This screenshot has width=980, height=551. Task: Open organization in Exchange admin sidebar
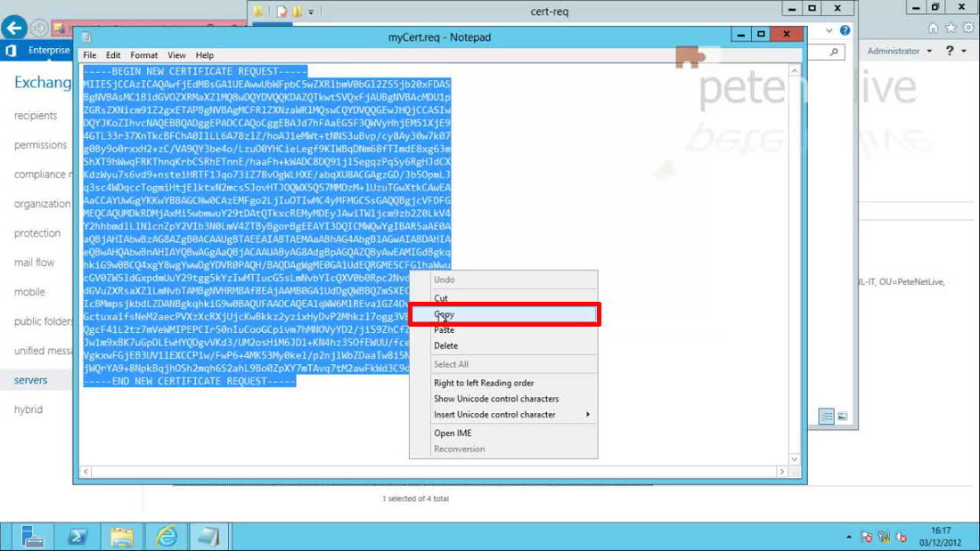click(43, 204)
